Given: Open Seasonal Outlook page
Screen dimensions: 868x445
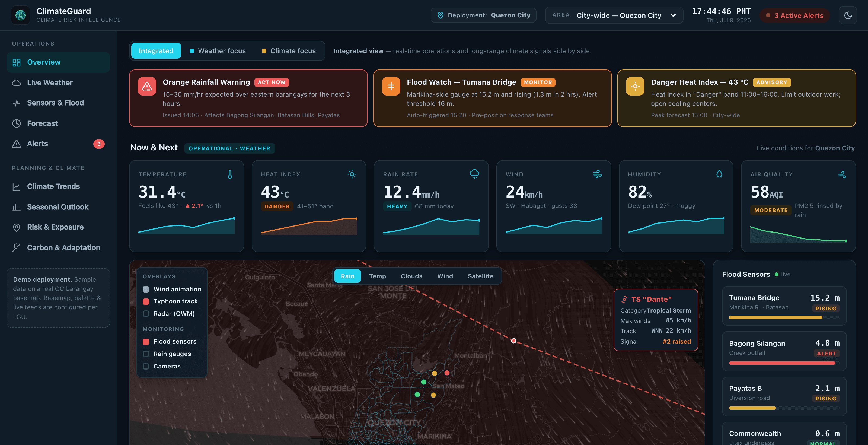Looking at the screenshot, I should (58, 207).
